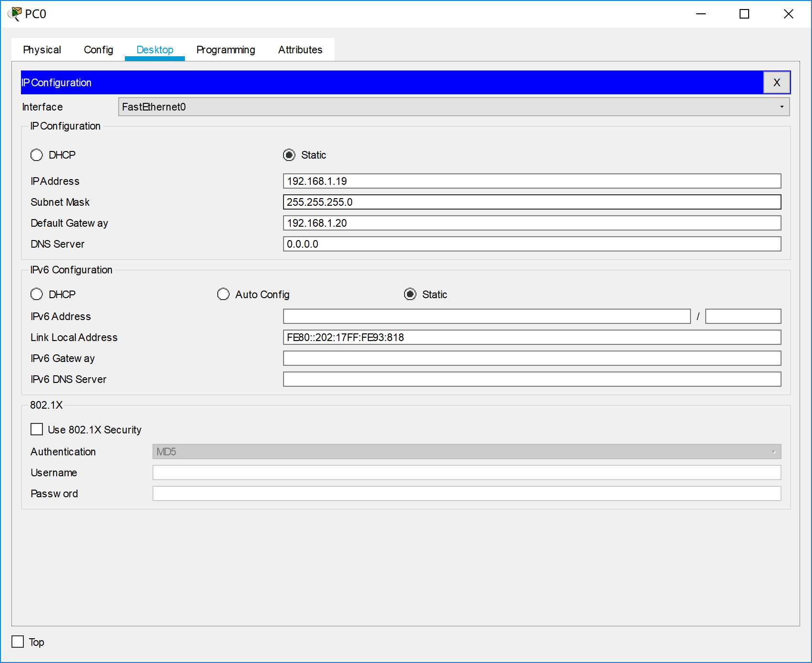Image resolution: width=812 pixels, height=663 pixels.
Task: Click the 802.1X Username field
Action: click(x=467, y=472)
